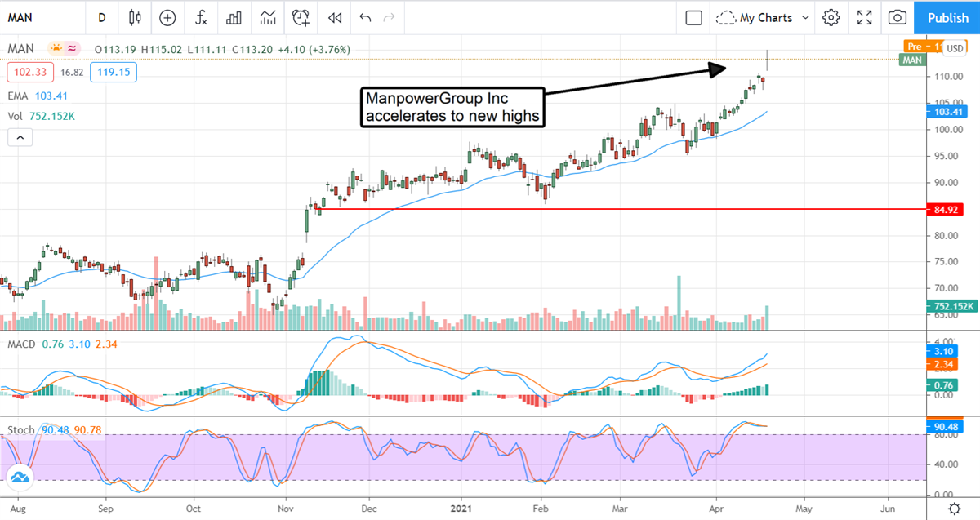Image resolution: width=980 pixels, height=520 pixels.
Task: Open chart settings gear icon
Action: (831, 17)
